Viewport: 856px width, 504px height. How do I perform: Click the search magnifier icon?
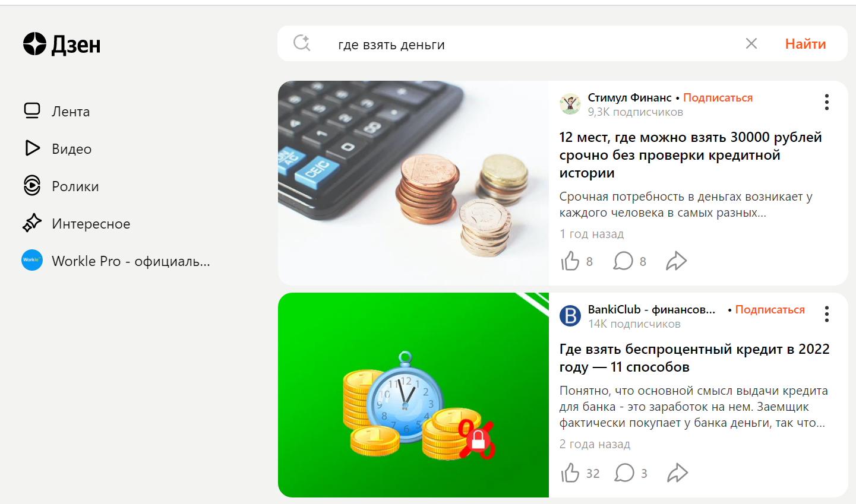click(x=302, y=43)
